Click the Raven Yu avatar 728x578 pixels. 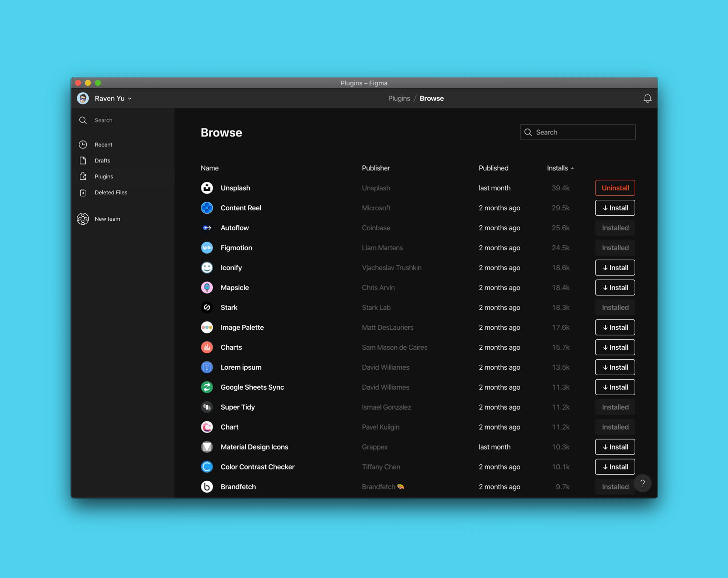point(83,98)
